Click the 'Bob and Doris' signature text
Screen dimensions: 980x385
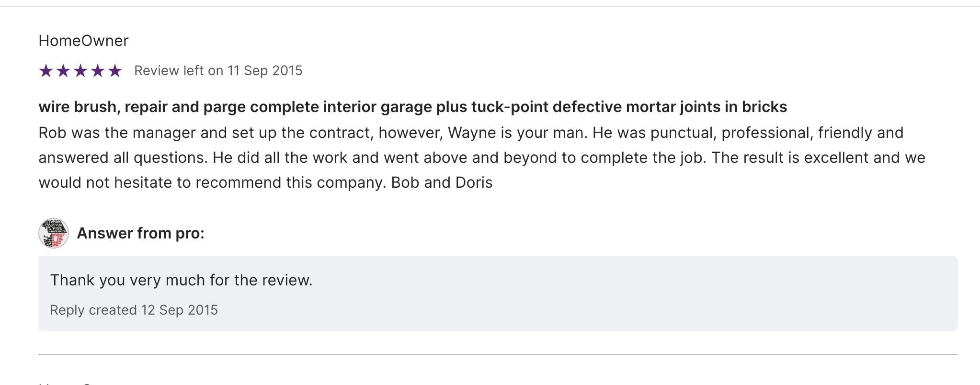pos(442,182)
